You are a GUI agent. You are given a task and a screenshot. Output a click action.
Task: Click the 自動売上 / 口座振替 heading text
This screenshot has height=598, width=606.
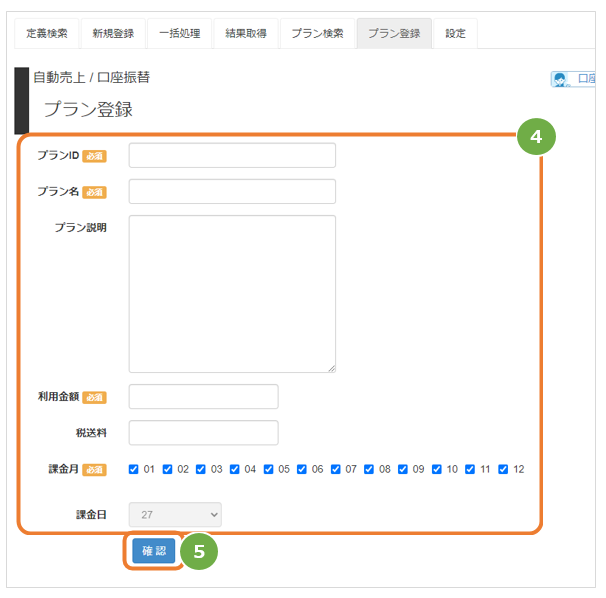(92, 78)
